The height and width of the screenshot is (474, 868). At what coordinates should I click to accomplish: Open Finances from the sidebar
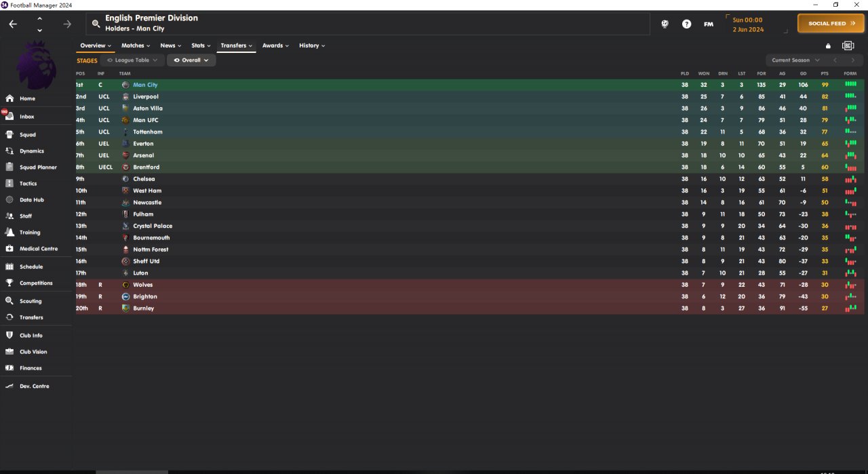point(31,368)
